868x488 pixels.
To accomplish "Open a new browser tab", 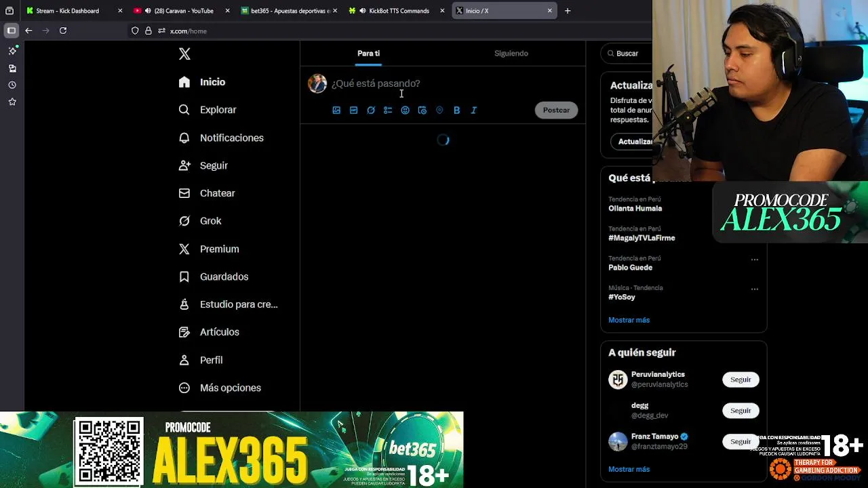I will click(568, 11).
